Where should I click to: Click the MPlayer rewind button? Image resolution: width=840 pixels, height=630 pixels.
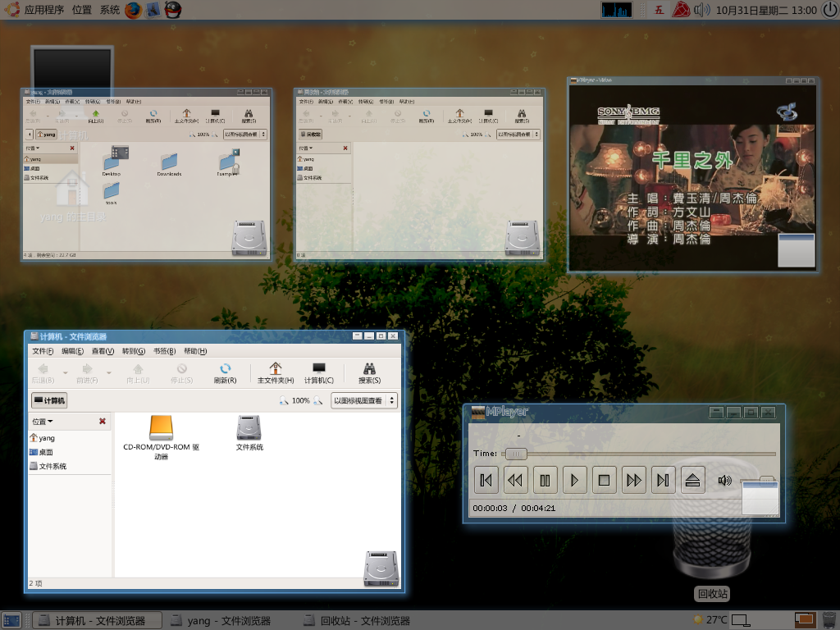point(515,480)
